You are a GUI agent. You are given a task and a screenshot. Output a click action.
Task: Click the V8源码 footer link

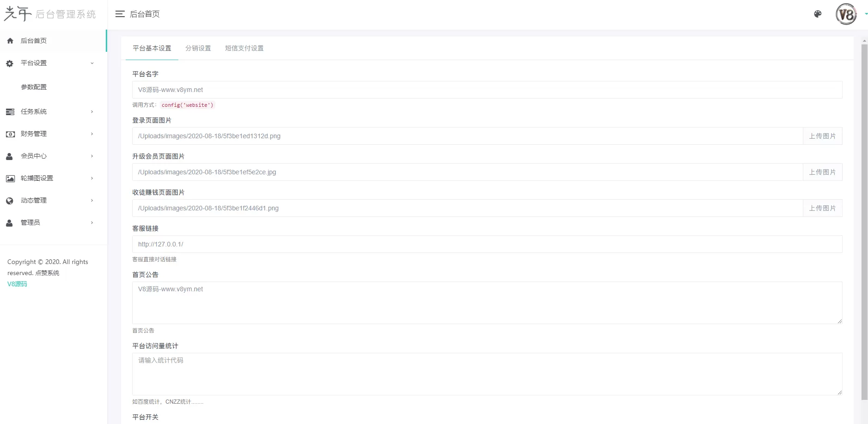click(17, 284)
